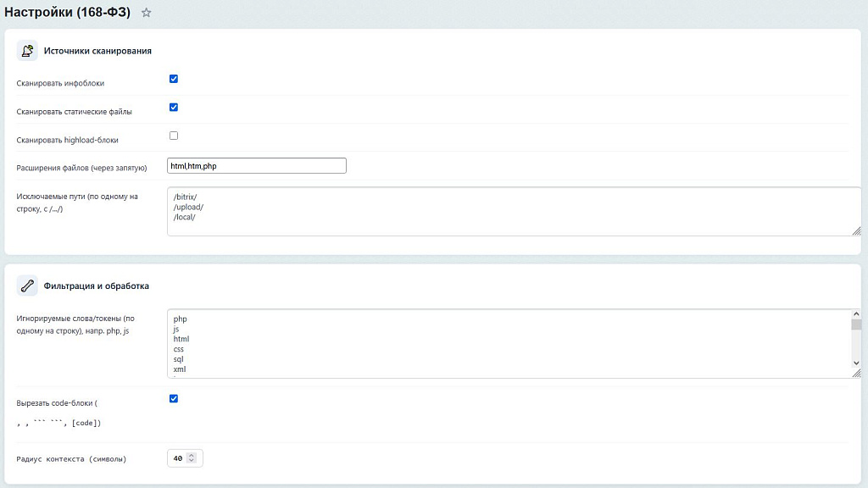Screen dimensions: 868x488
Task: Click the favorite star next to the page title
Action: (x=146, y=13)
